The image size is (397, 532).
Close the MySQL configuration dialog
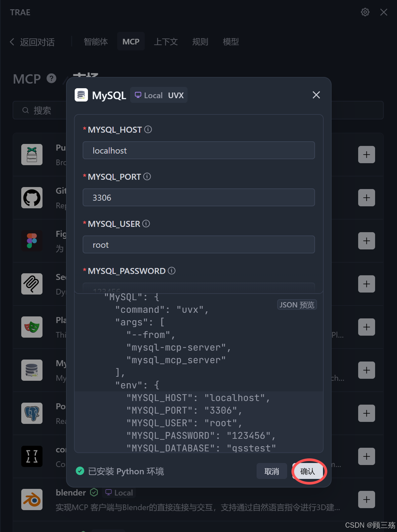click(x=316, y=95)
